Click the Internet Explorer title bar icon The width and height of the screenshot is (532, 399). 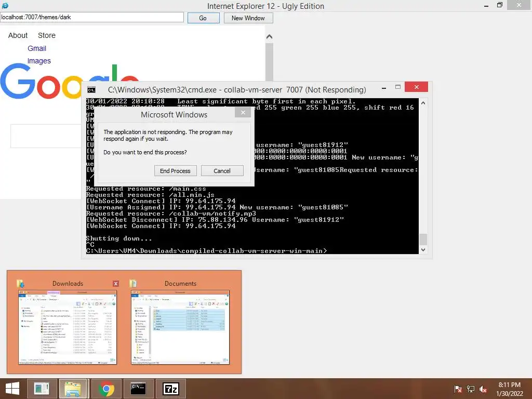[5, 5]
